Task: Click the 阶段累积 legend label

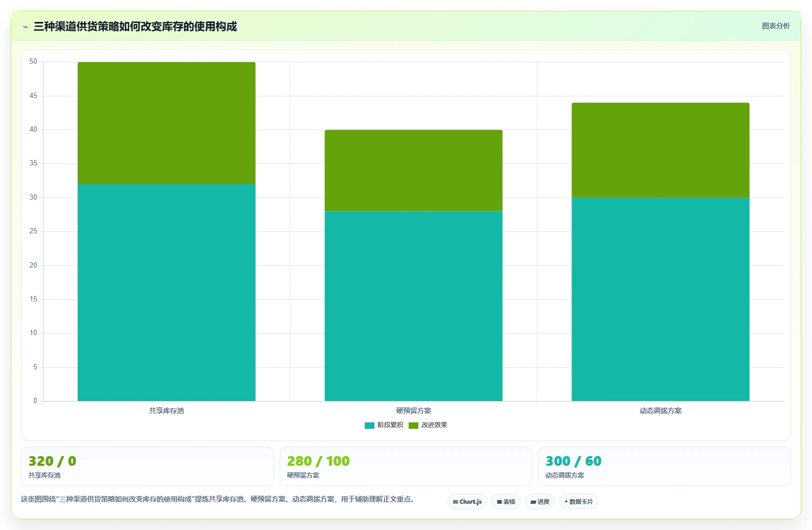Action: [x=390, y=425]
